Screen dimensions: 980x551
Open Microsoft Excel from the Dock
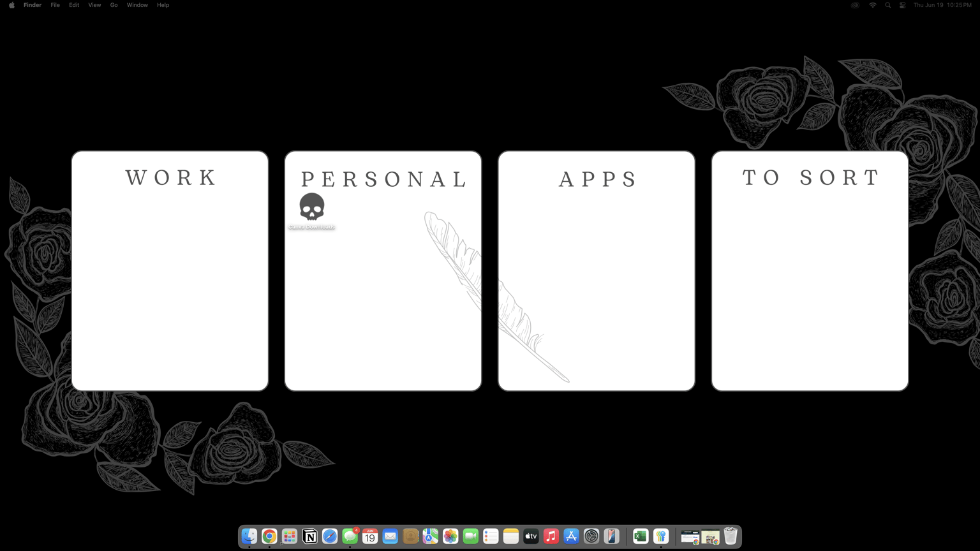(641, 536)
